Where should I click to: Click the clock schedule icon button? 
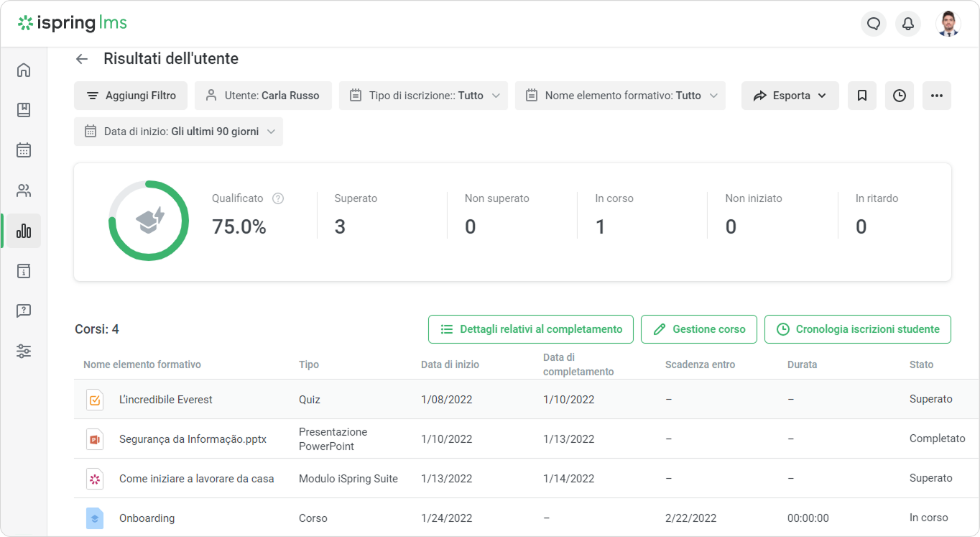coord(900,96)
